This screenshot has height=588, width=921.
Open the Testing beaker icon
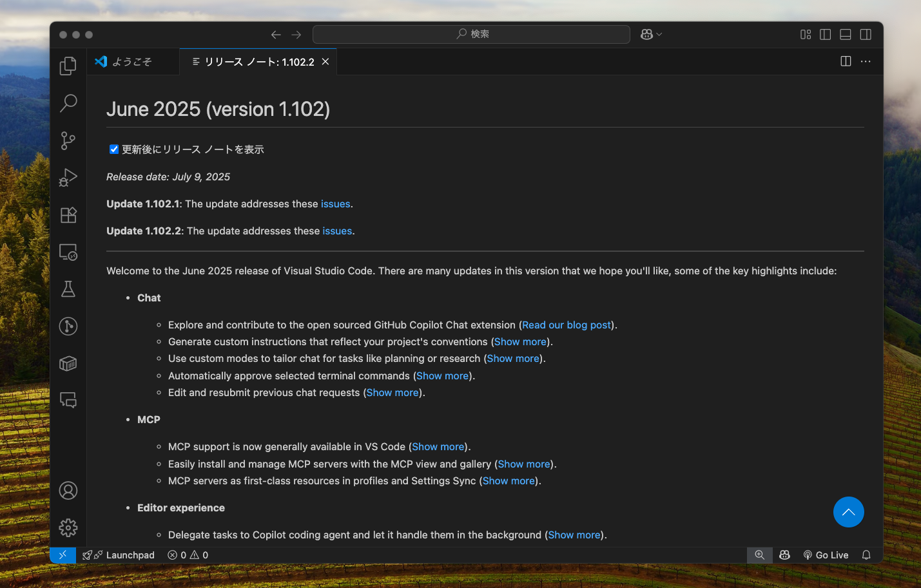click(68, 289)
